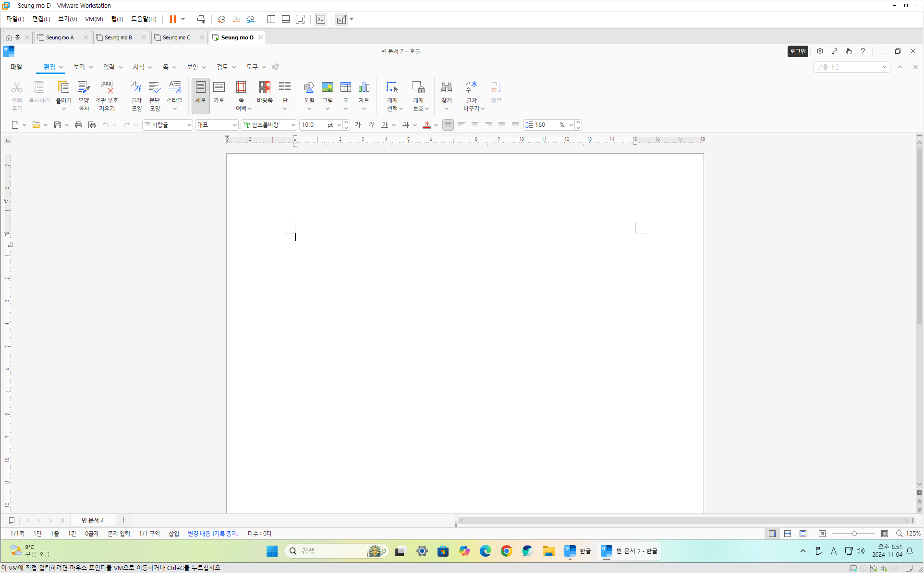Click the zoom slider in status bar

854,534
